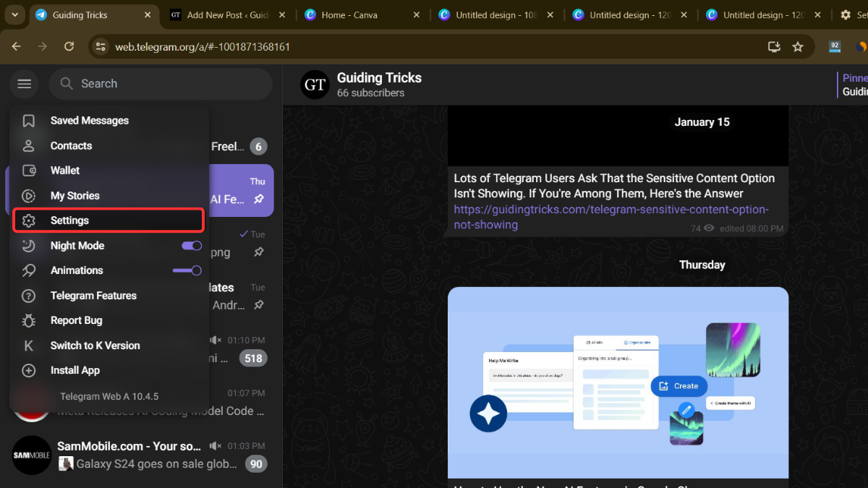Click the Create button in the image
The width and height of the screenshot is (868, 488).
point(678,386)
